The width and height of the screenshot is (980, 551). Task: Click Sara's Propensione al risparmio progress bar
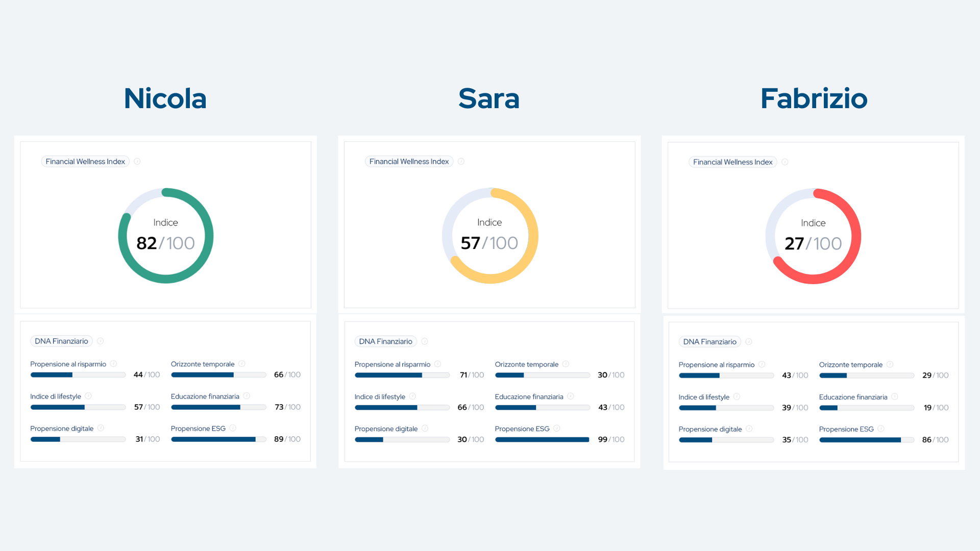[x=402, y=375]
